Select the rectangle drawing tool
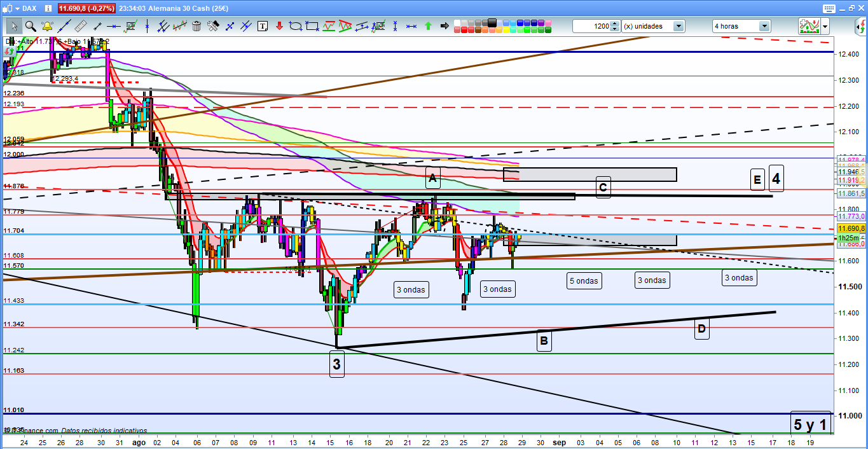 click(312, 26)
